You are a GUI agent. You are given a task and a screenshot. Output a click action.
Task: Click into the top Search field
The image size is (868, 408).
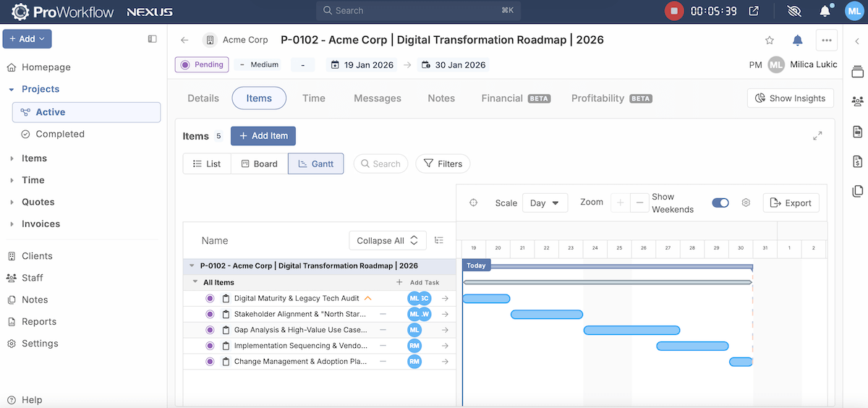pos(417,11)
